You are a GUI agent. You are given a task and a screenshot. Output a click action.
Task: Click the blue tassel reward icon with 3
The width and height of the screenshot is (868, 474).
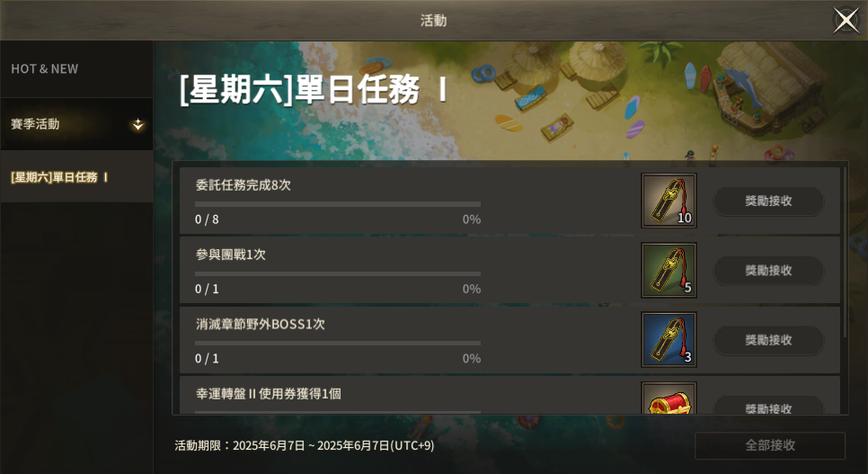[x=669, y=340]
